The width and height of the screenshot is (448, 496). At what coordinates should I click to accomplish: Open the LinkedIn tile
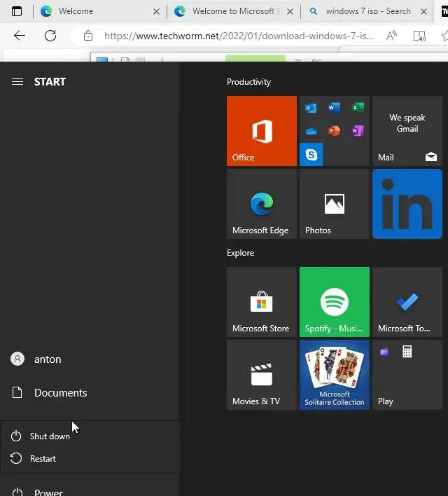click(x=407, y=204)
